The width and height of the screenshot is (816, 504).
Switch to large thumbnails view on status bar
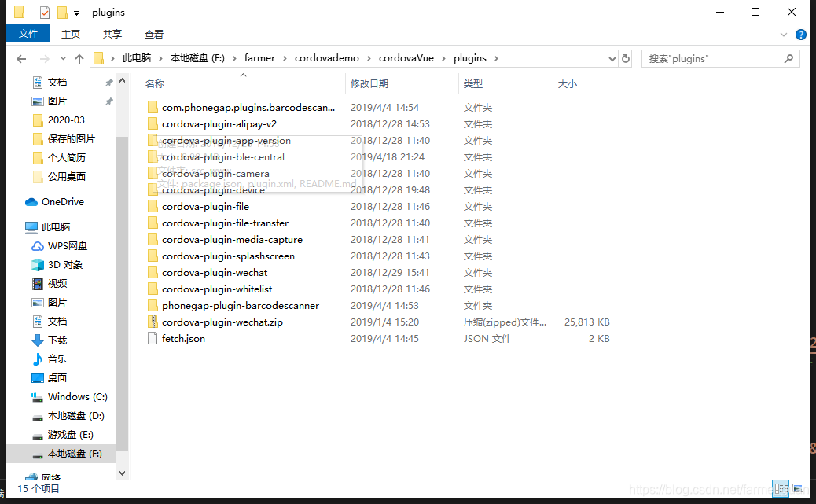pyautogui.click(x=797, y=488)
